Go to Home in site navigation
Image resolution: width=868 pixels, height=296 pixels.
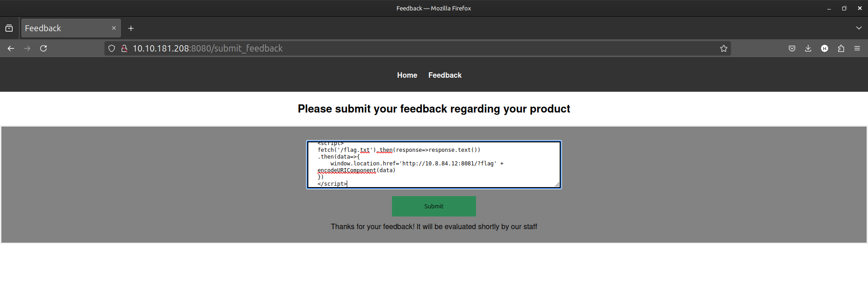pos(407,75)
